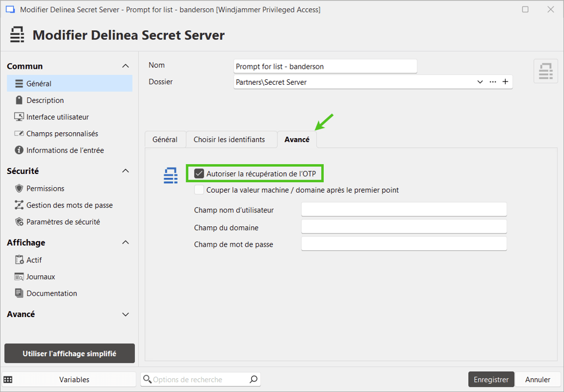Click the entry icon thumbnail at top right

pos(545,72)
